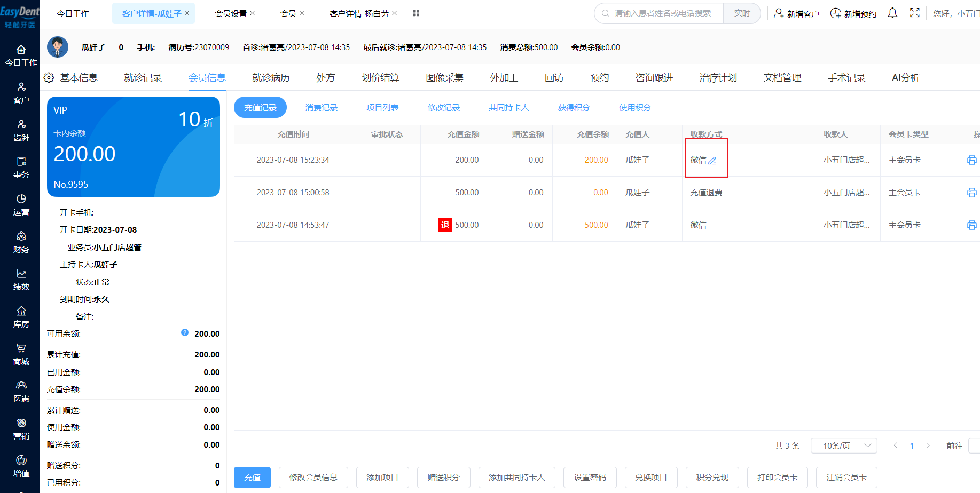Viewport: 980px width, 493px height.
Task: Switch to the 客户详情-杨白劳 tab
Action: tap(359, 13)
